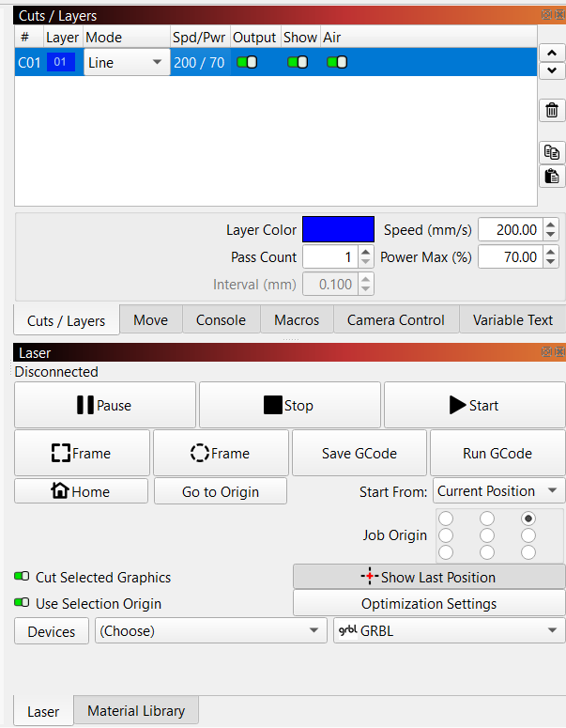The height and width of the screenshot is (728, 566).
Task: Click the Home laser button
Action: pos(81,491)
